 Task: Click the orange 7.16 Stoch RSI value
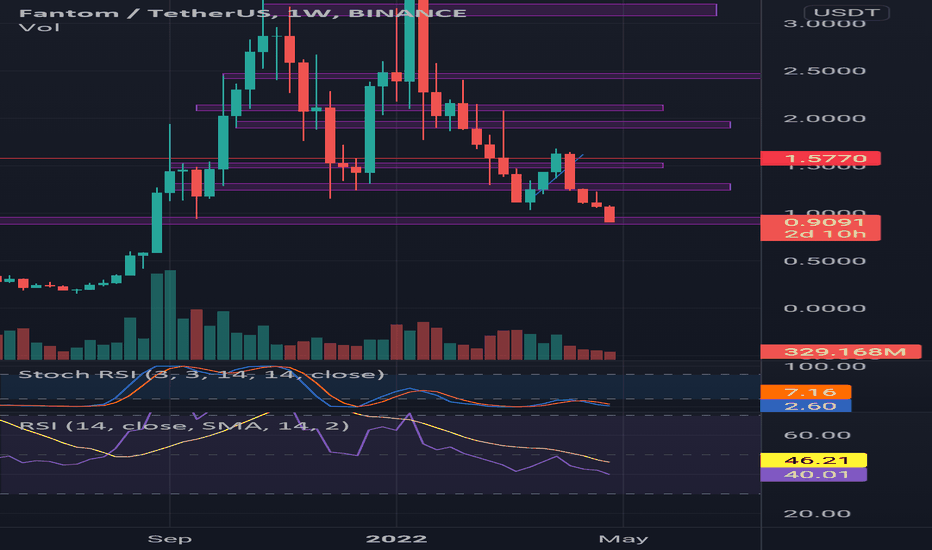(805, 392)
